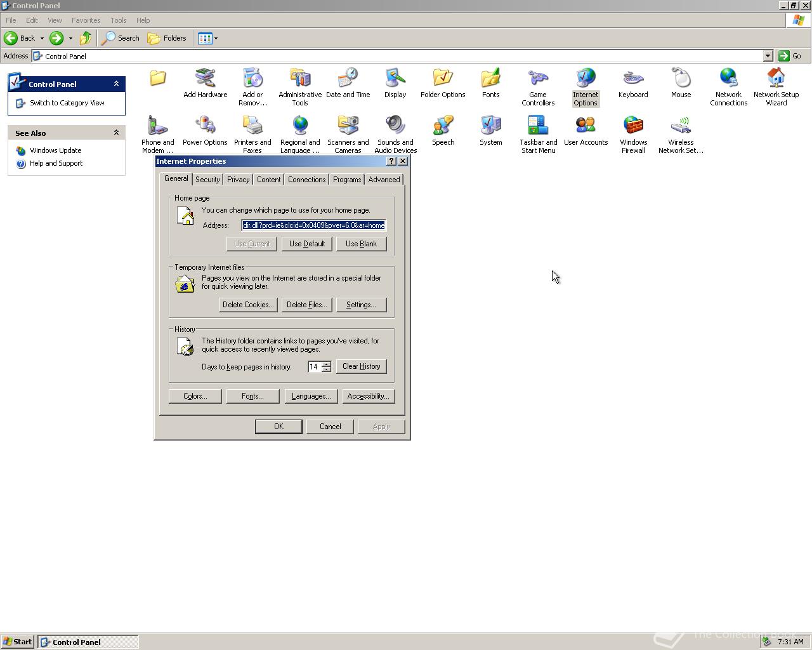Click the Forward arrow toolbar button
The image size is (812, 650).
56,38
